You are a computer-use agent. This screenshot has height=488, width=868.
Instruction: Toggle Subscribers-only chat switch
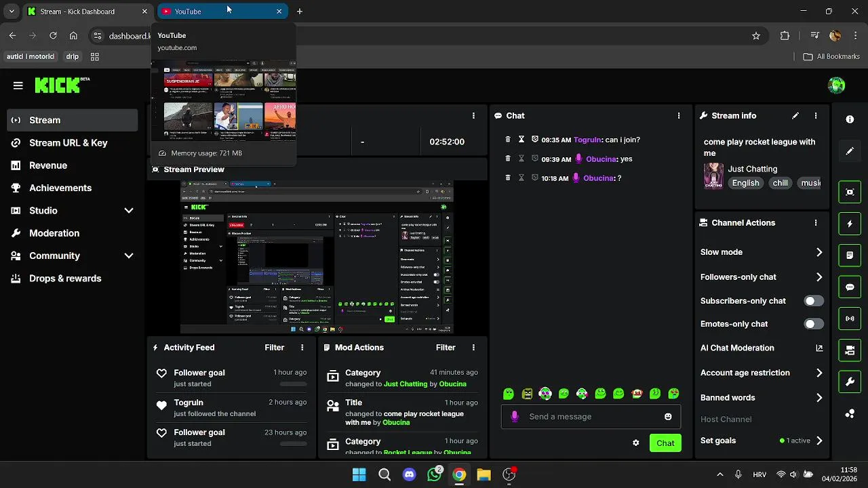tap(814, 301)
